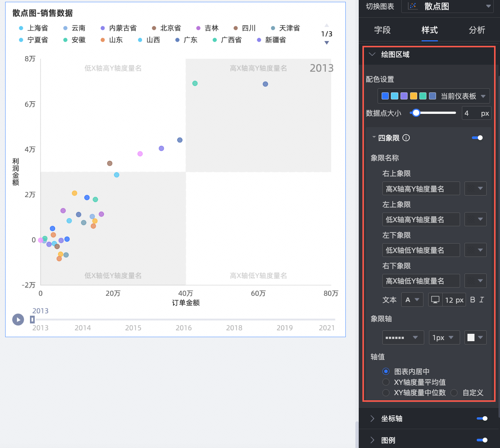Click the quadrant info help icon
The height and width of the screenshot is (448, 500).
click(x=406, y=138)
